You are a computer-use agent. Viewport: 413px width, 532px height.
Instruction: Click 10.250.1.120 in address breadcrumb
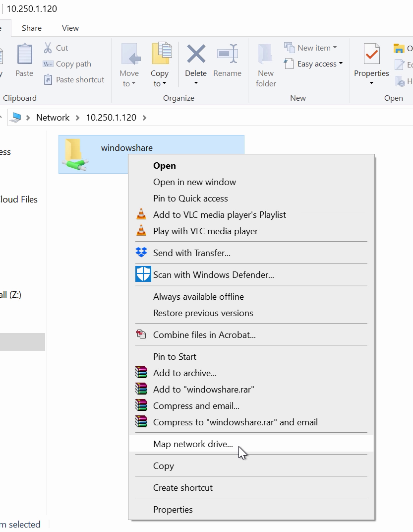coord(111,118)
